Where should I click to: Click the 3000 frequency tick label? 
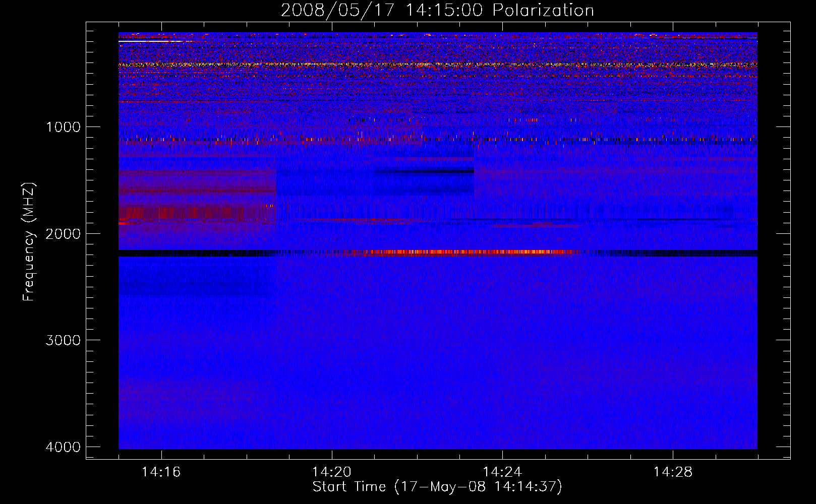63,340
